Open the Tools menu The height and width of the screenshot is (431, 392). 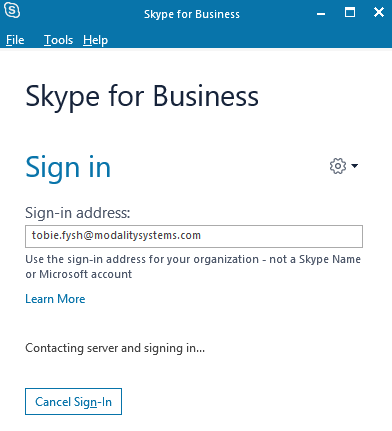(58, 40)
